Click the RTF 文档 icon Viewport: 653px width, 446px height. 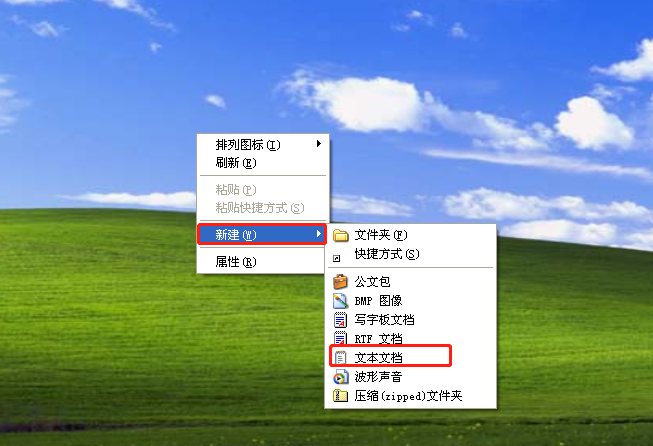tap(341, 338)
